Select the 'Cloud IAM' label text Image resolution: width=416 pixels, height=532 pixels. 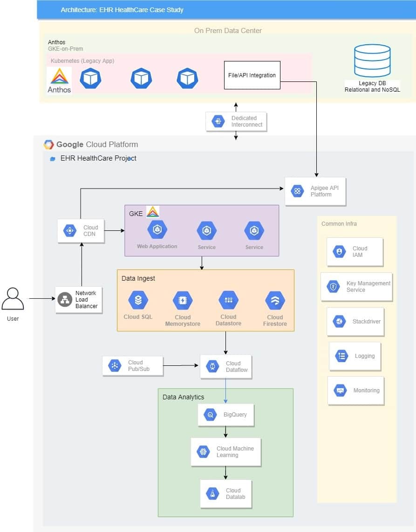coord(360,251)
